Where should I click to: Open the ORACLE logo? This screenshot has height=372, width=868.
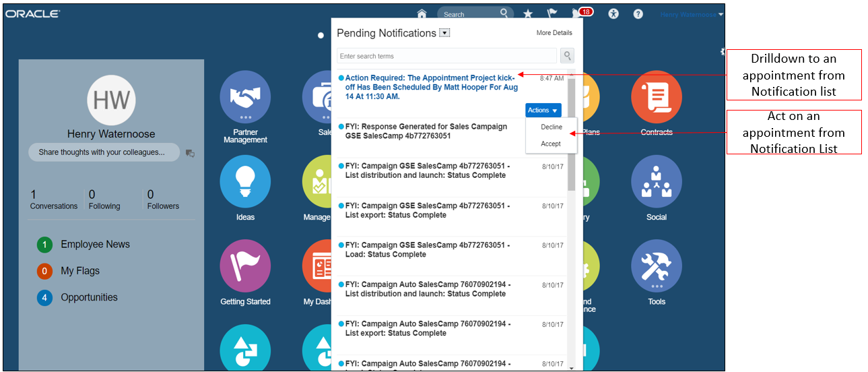tap(32, 13)
